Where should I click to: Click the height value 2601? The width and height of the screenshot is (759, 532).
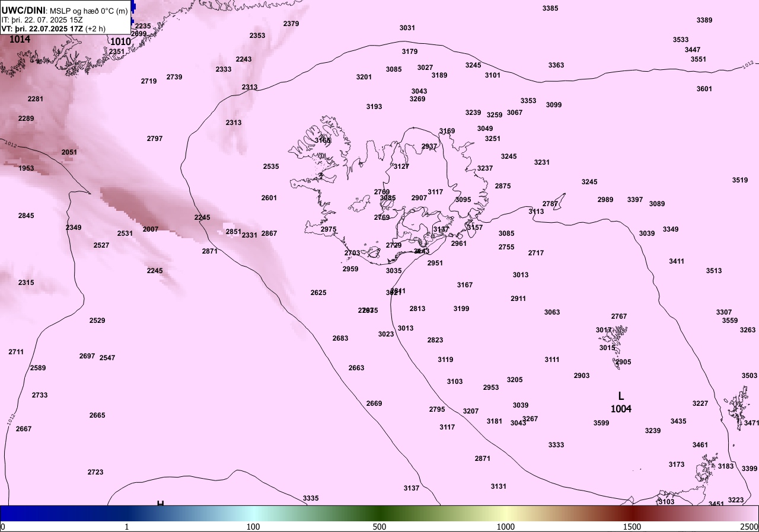click(269, 198)
